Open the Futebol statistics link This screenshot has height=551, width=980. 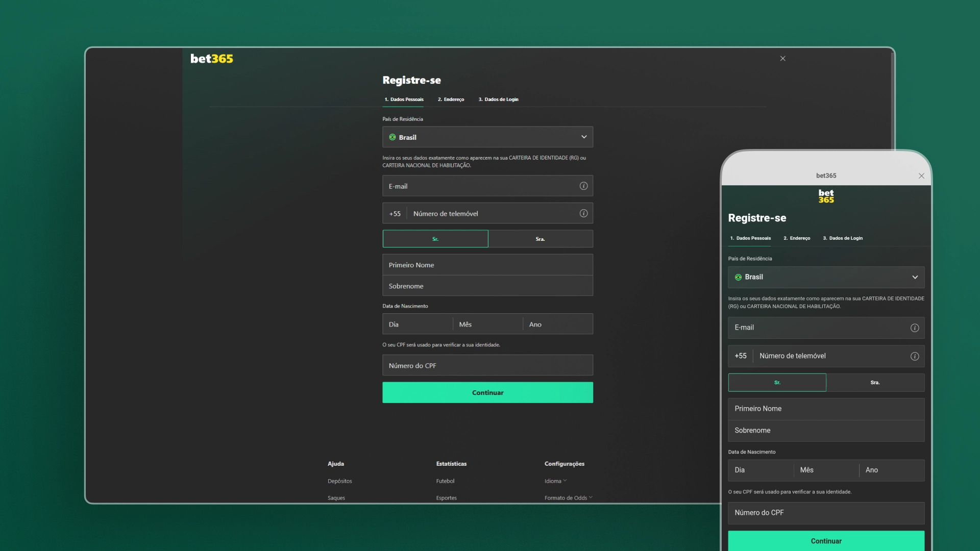[x=445, y=481]
